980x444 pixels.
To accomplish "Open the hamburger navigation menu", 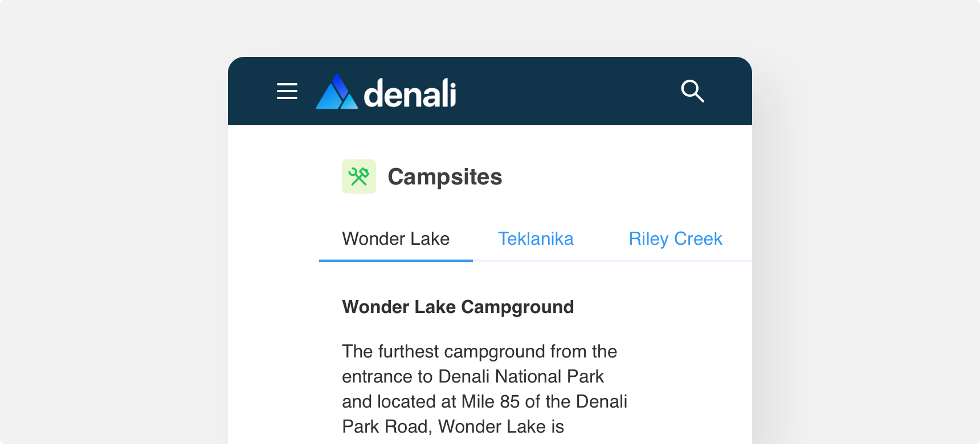I will [x=287, y=91].
